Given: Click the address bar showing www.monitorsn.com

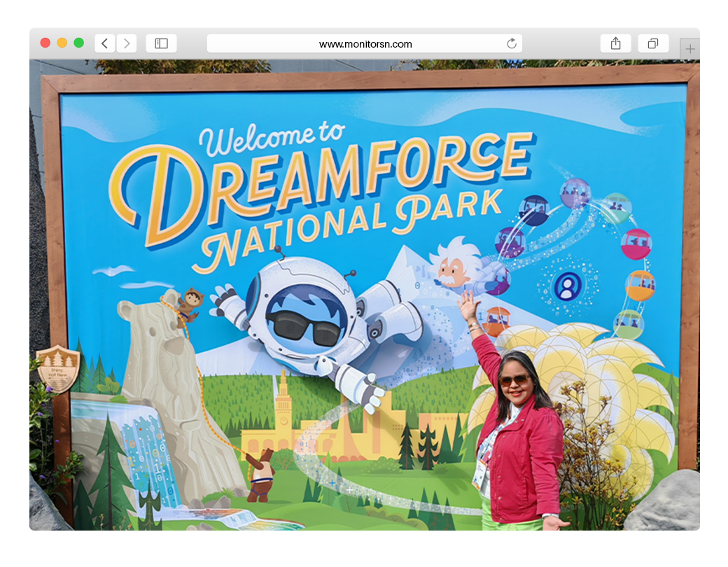Looking at the screenshot, I should [x=365, y=43].
